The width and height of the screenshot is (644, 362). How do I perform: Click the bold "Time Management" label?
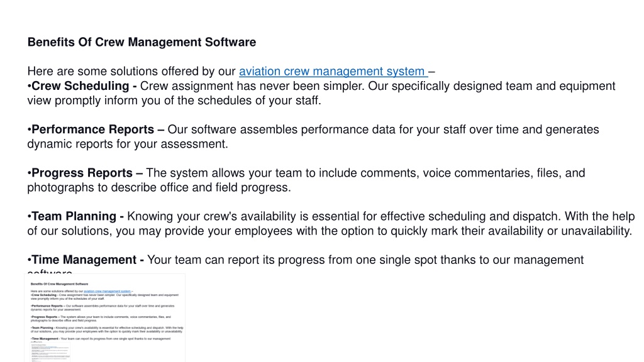coord(84,260)
